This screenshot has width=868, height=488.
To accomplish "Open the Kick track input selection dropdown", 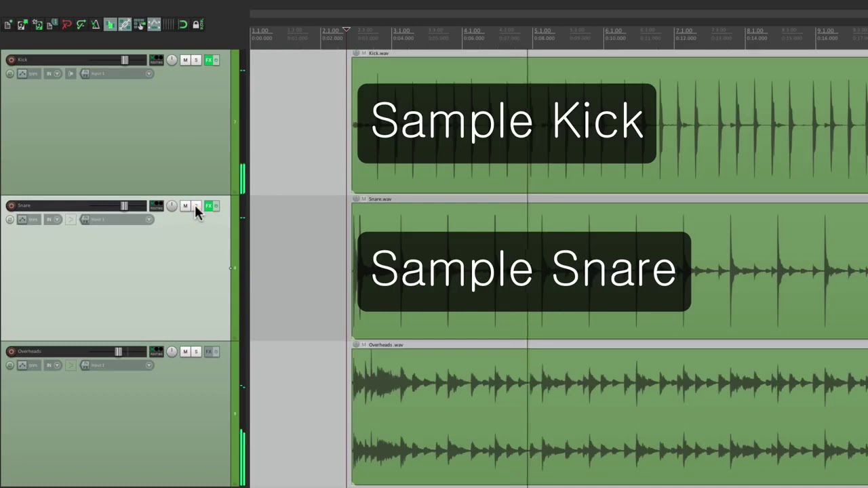I will (123, 73).
